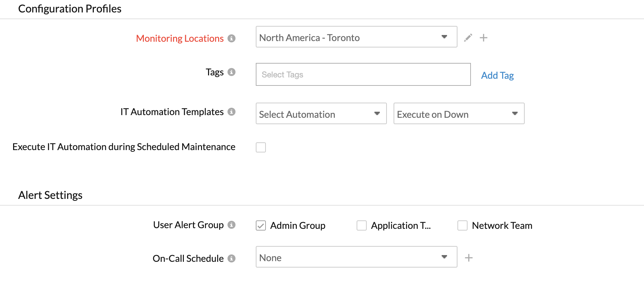Screen dimensions: 644x282
Task: Add a new monitoring location profile
Action: (x=483, y=38)
